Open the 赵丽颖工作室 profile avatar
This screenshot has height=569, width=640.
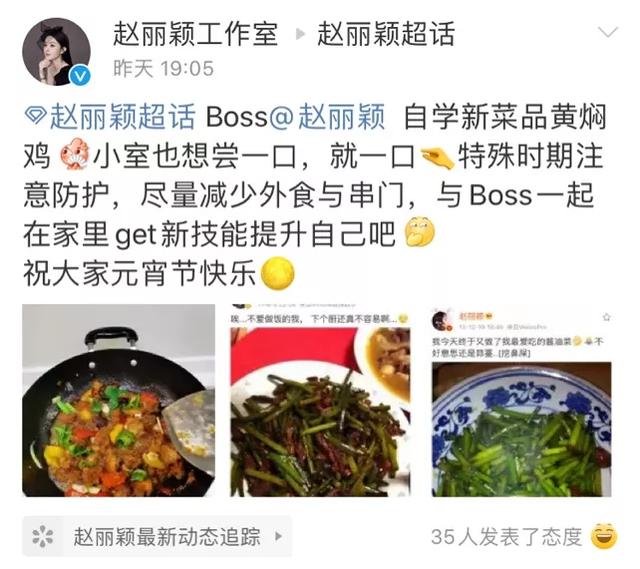pos(56,51)
